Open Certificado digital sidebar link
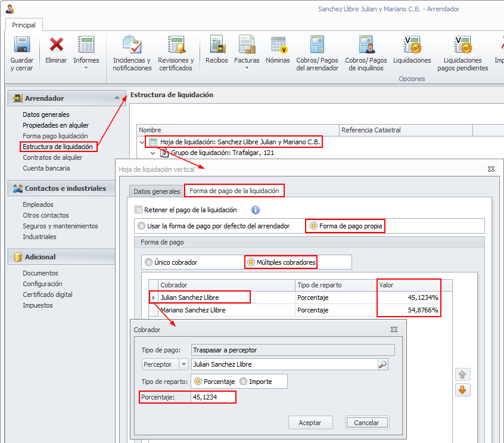Screen dimensions: 504x443 click(48, 295)
